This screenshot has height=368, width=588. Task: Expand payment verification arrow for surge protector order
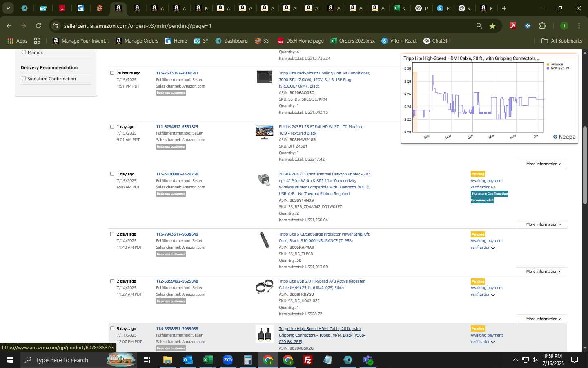(493, 248)
